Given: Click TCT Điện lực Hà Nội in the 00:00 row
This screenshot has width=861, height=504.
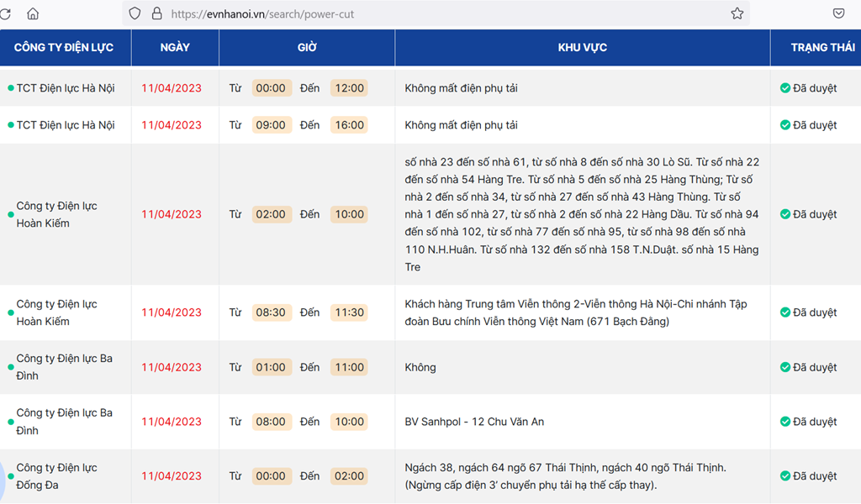Looking at the screenshot, I should coord(66,88).
